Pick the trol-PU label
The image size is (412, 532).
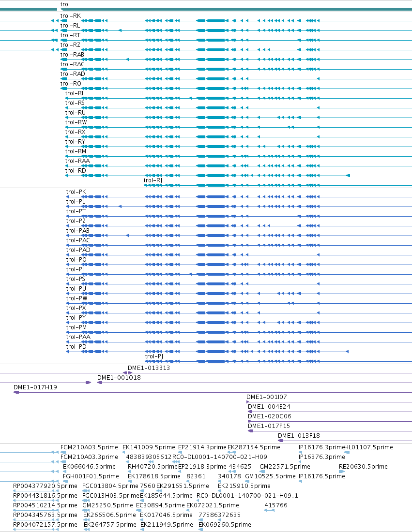coord(76,289)
